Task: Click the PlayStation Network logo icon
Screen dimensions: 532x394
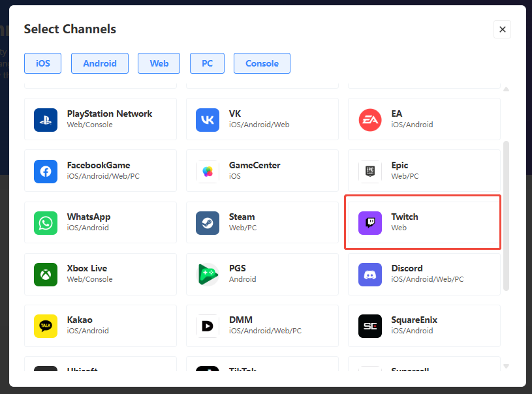Action: click(46, 119)
